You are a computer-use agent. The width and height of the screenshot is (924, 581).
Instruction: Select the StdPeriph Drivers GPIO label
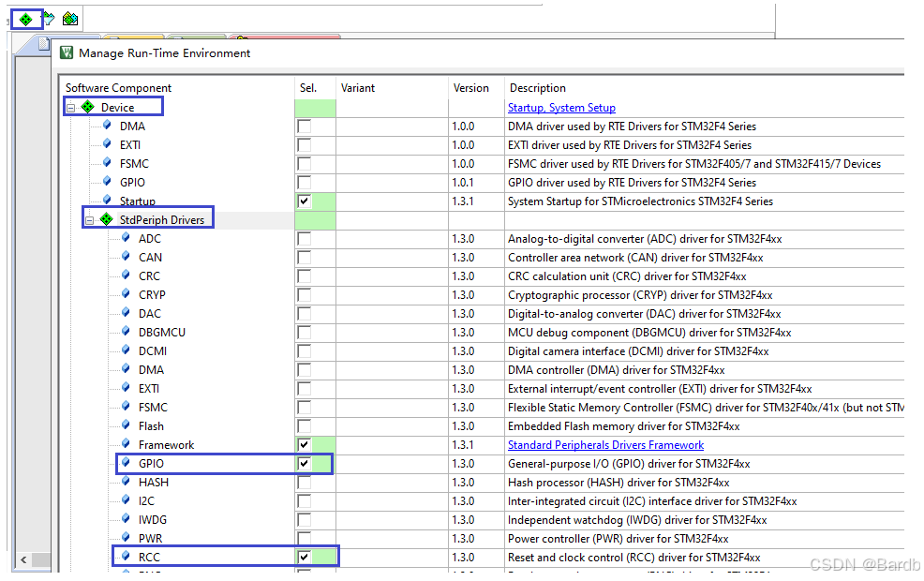[152, 464]
